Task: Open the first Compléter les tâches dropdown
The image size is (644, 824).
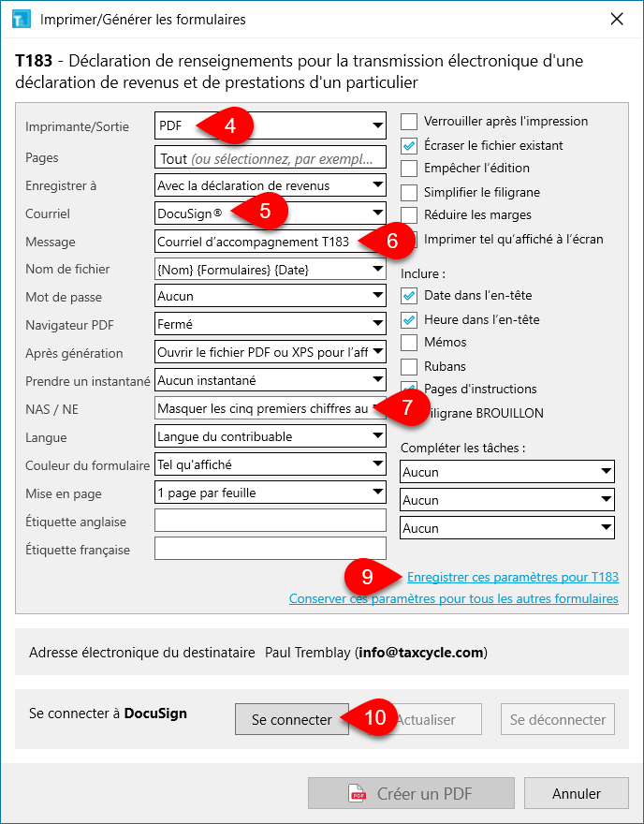Action: pyautogui.click(x=507, y=471)
